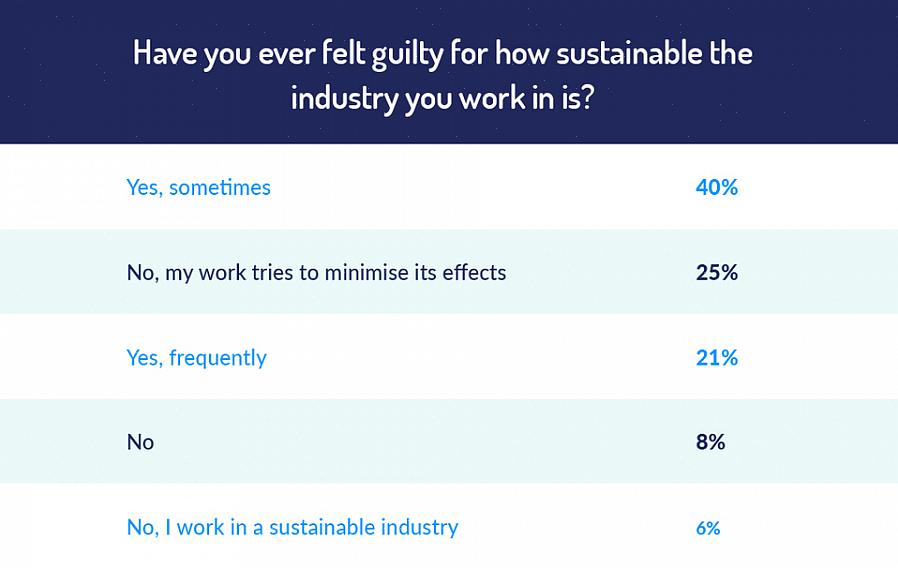Select the 25% value
The width and height of the screenshot is (898, 568).
(716, 272)
